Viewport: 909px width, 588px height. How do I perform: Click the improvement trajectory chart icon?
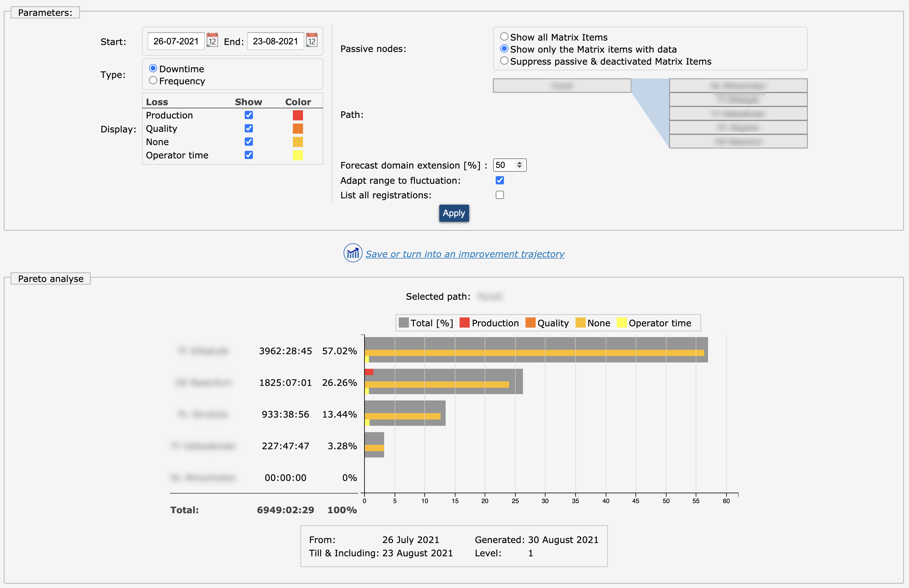point(352,253)
